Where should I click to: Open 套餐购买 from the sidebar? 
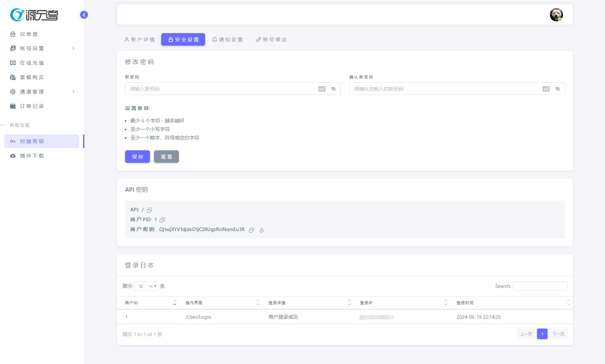pyautogui.click(x=32, y=77)
